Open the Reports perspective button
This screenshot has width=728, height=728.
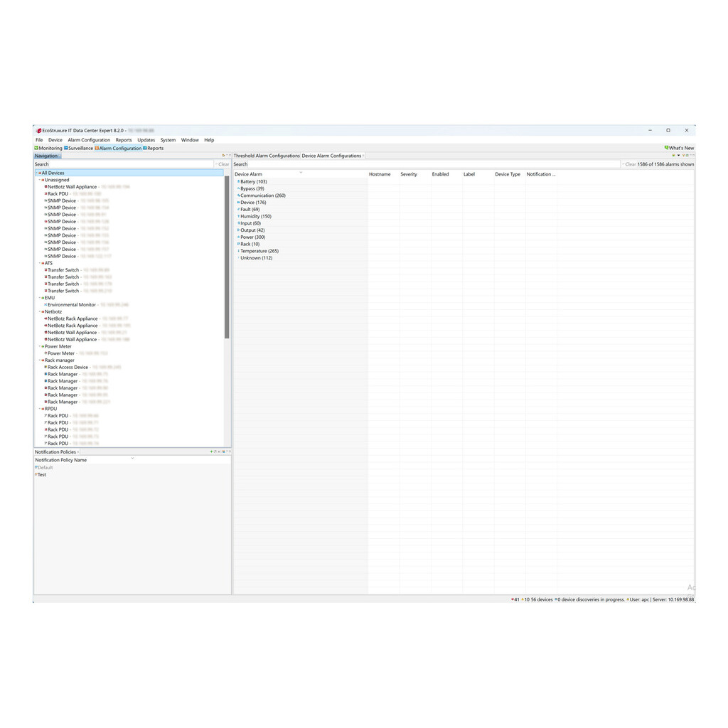(154, 148)
